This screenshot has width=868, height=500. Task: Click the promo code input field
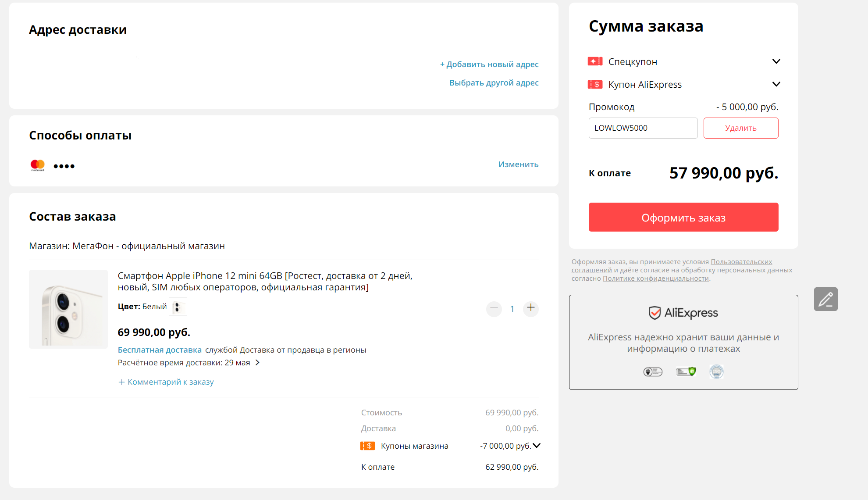[x=643, y=128]
